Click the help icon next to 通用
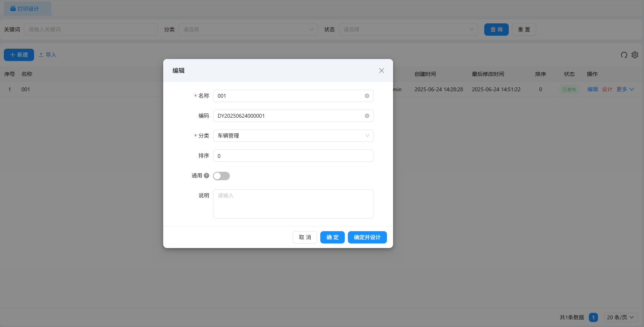Viewport: 644px width, 327px height. (206, 176)
